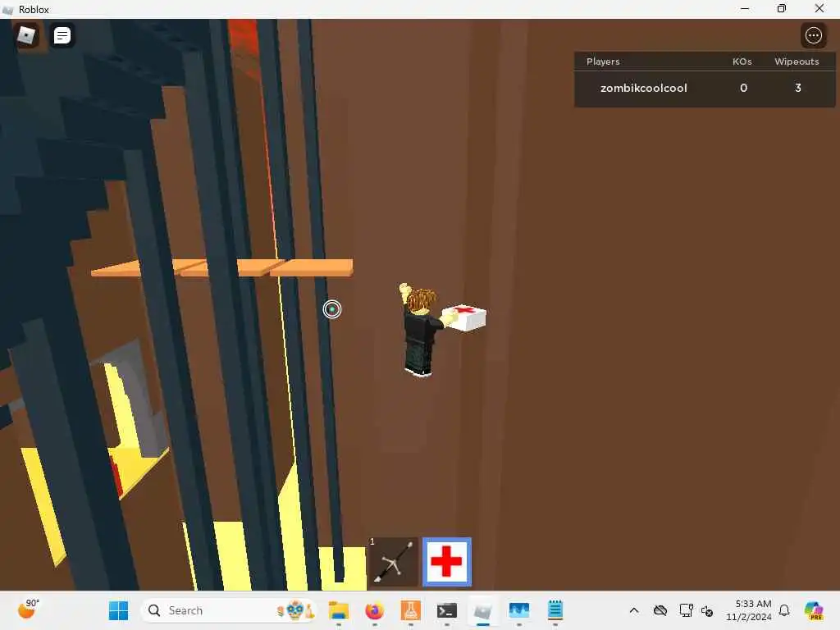Launch Firefox from the taskbar

374,610
